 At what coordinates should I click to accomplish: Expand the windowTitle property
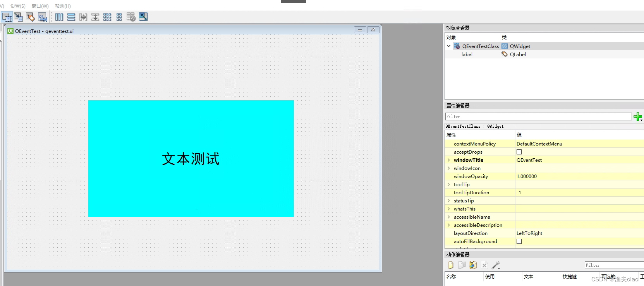click(x=449, y=160)
